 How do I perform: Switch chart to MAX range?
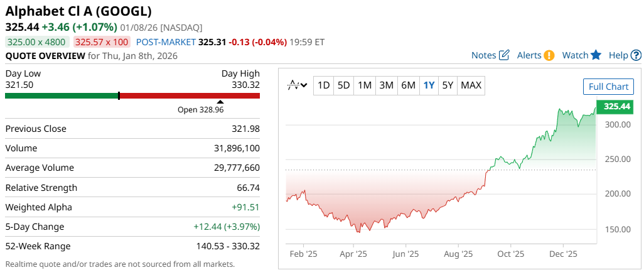click(x=471, y=85)
